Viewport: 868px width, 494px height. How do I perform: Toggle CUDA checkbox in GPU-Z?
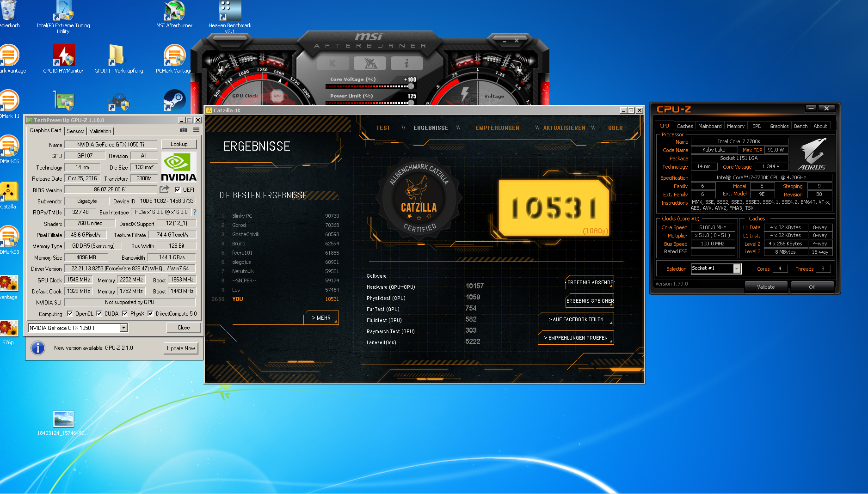(99, 313)
